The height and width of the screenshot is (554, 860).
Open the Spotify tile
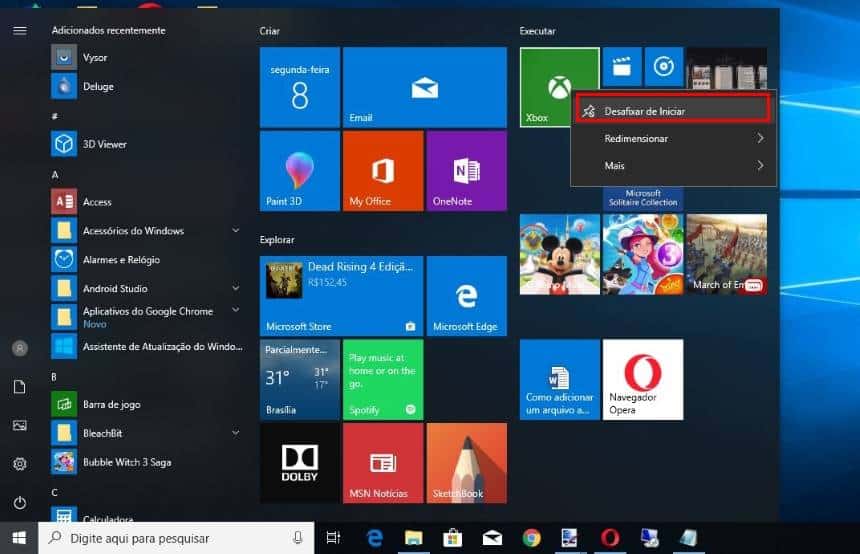[x=383, y=380]
